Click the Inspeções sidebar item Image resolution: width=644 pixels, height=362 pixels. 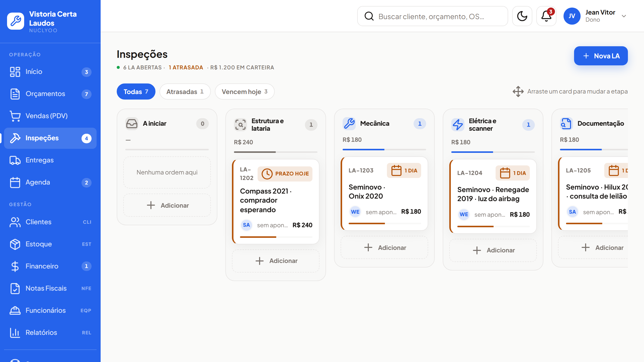[50, 138]
